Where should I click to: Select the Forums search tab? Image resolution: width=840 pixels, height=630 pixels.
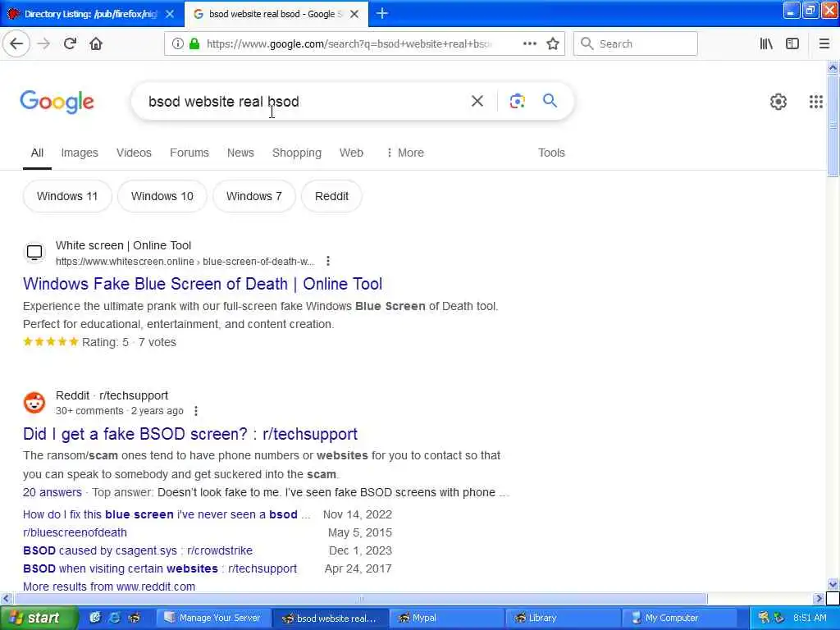pyautogui.click(x=189, y=153)
